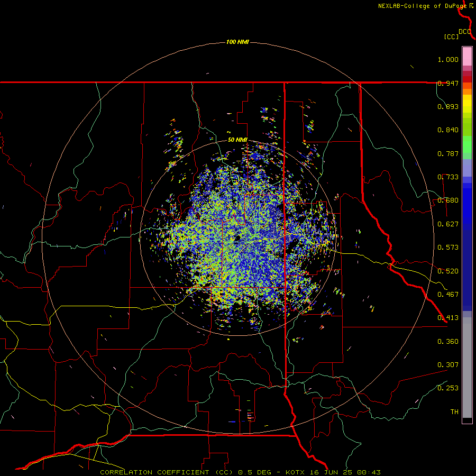Click the 100 NMI range ring label

237,42
